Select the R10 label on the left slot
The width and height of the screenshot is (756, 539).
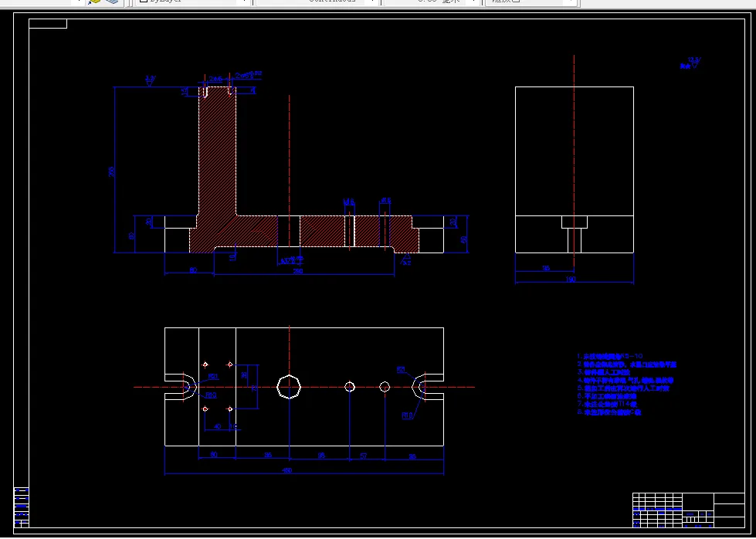211,395
